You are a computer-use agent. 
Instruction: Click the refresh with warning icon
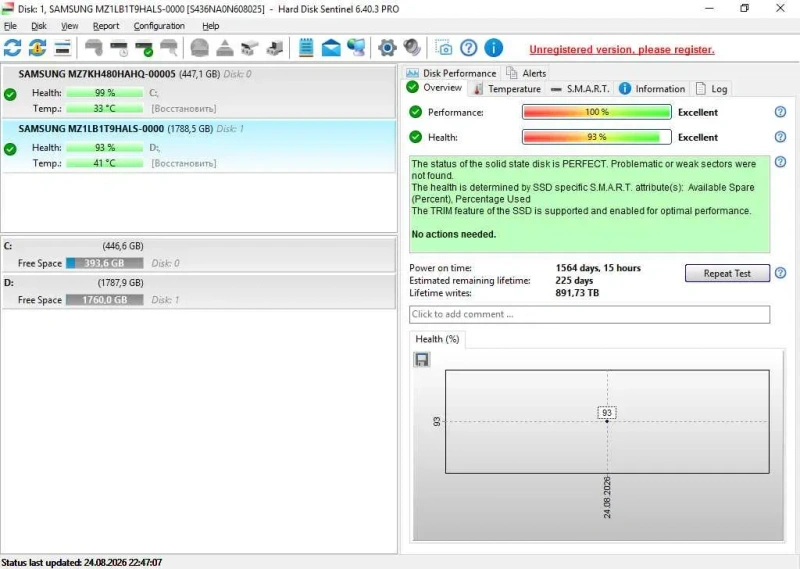37,48
